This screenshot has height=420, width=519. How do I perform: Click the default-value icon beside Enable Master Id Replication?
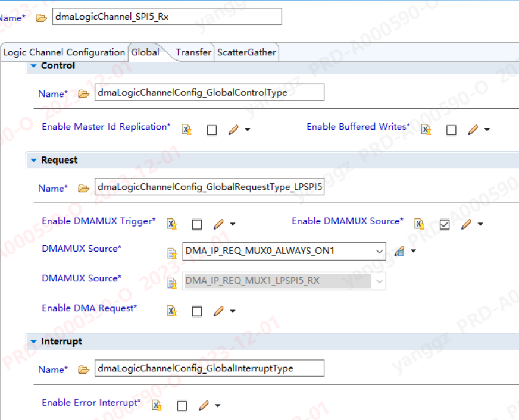tap(186, 129)
